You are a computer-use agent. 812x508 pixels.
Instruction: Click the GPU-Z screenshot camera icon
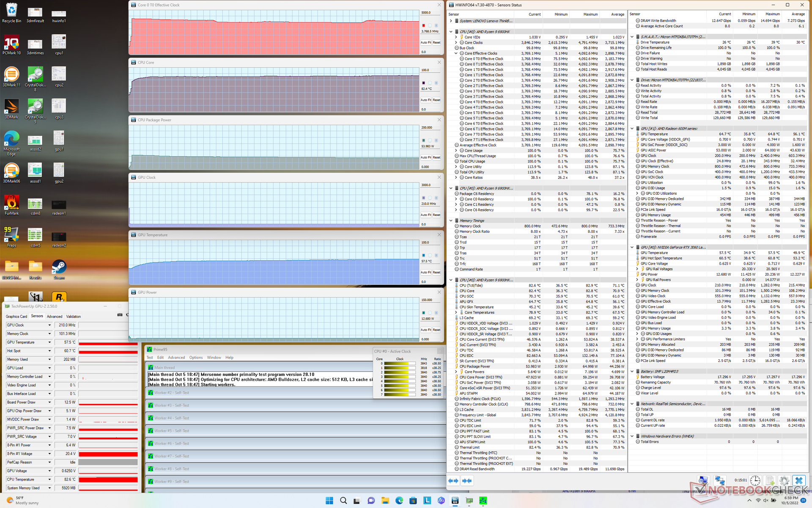click(120, 315)
